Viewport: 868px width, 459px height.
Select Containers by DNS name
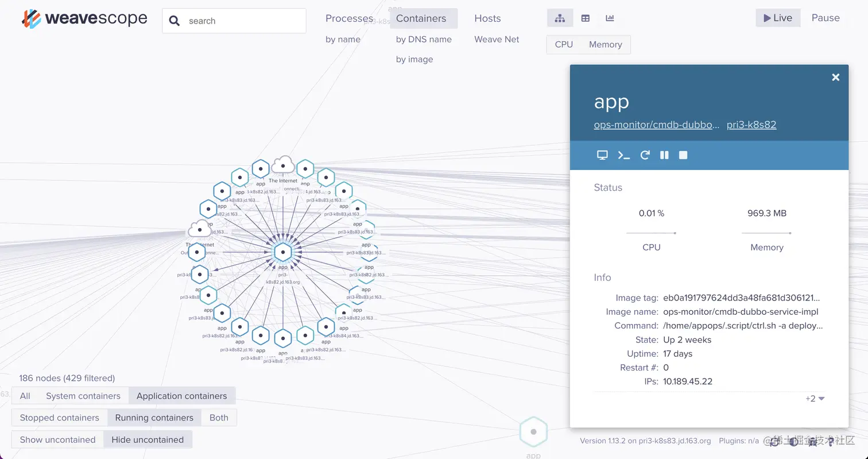(424, 39)
